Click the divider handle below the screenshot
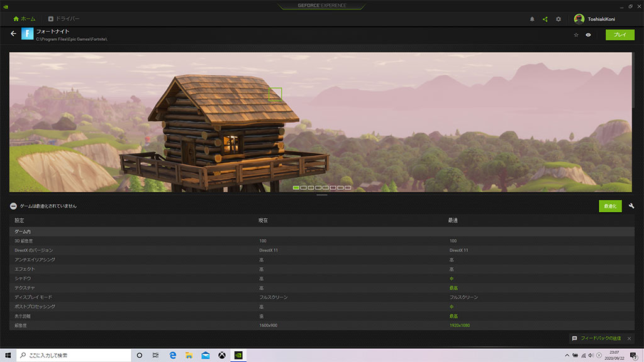The height and width of the screenshot is (362, 644). click(322, 195)
